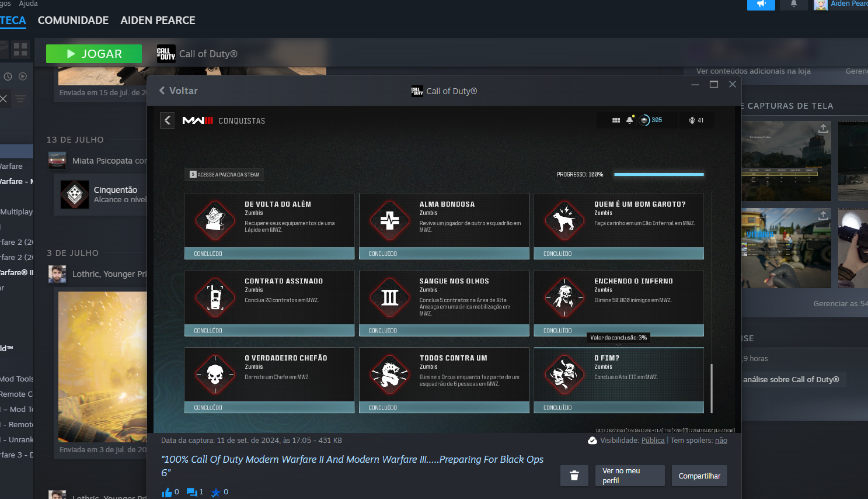Click the Lothric avatar under 3 DE JULHO
This screenshot has height=499, width=868.
pos(57,273)
